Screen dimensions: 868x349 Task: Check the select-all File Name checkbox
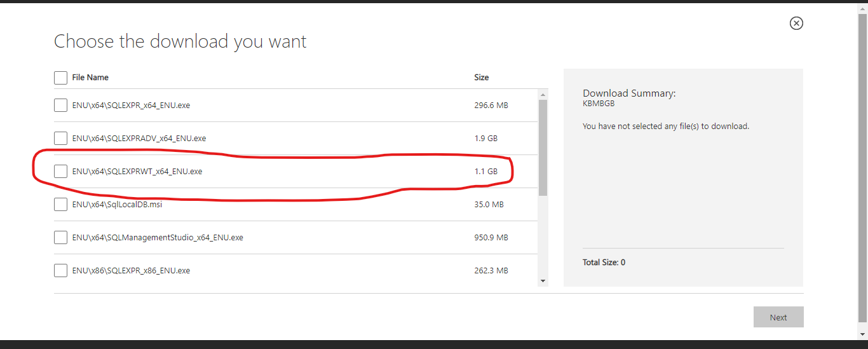60,78
